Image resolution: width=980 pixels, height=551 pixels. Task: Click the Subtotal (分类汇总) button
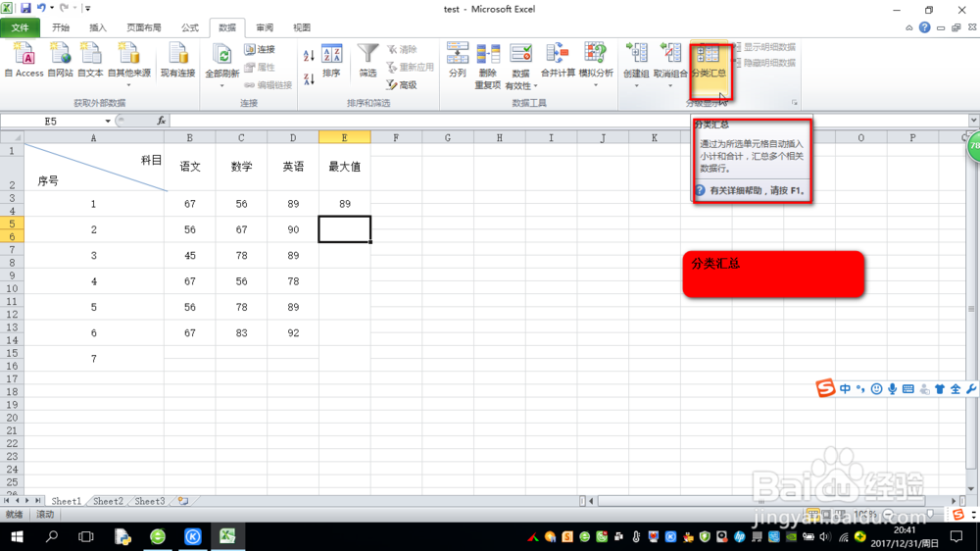(710, 67)
